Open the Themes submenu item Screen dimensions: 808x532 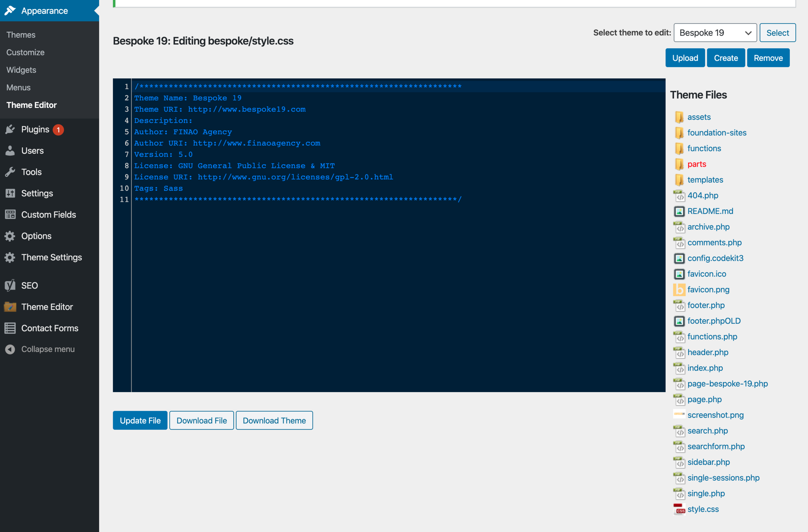tap(21, 35)
